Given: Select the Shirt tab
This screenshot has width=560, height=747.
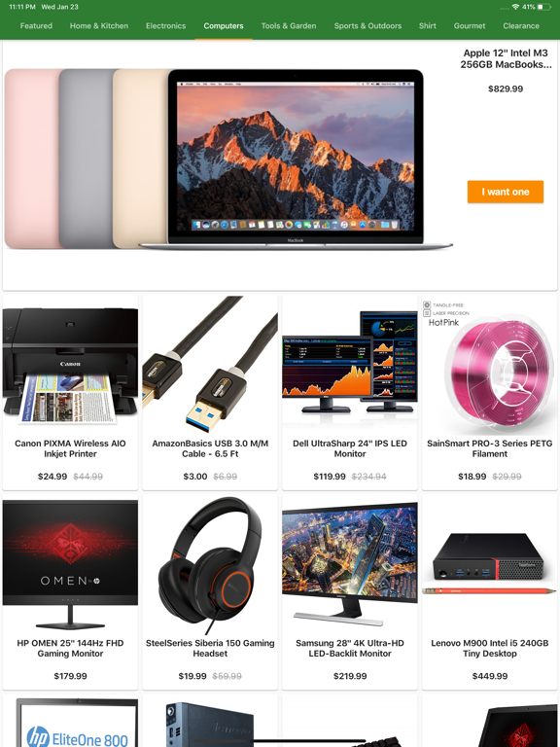Looking at the screenshot, I should 427,25.
